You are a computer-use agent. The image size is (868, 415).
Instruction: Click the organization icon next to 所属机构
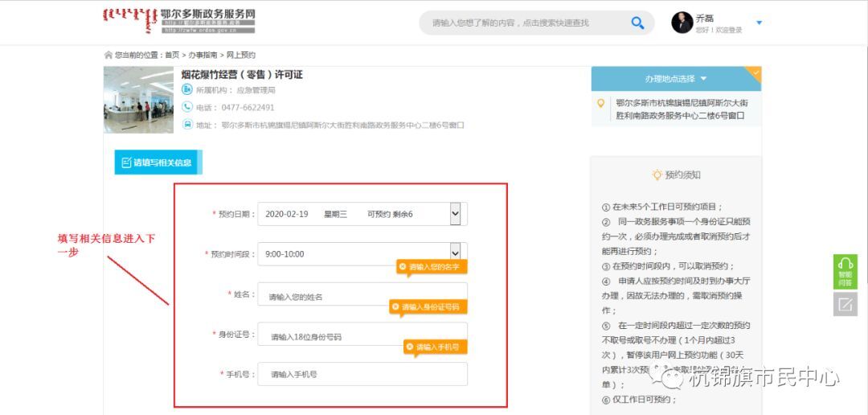point(187,89)
